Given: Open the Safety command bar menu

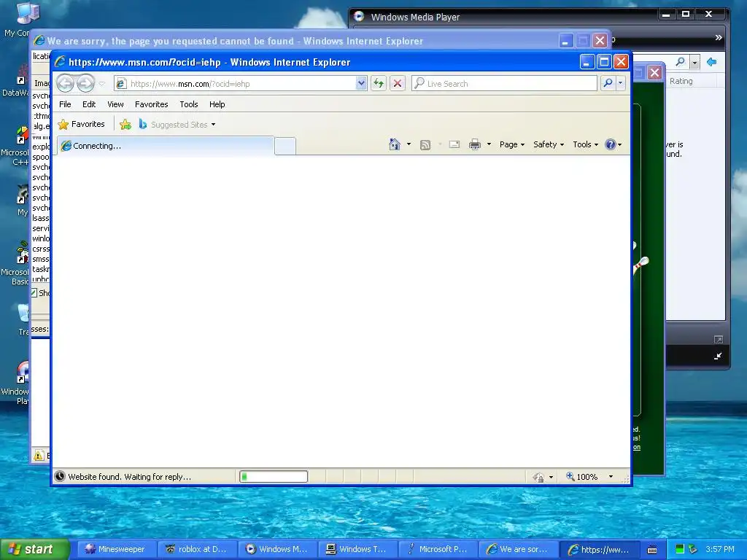Looking at the screenshot, I should (549, 144).
